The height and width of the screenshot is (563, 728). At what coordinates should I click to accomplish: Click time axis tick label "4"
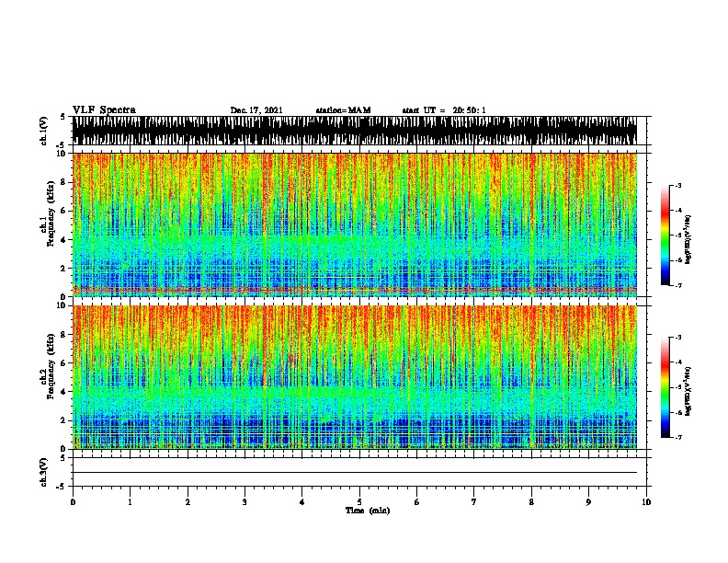point(302,502)
